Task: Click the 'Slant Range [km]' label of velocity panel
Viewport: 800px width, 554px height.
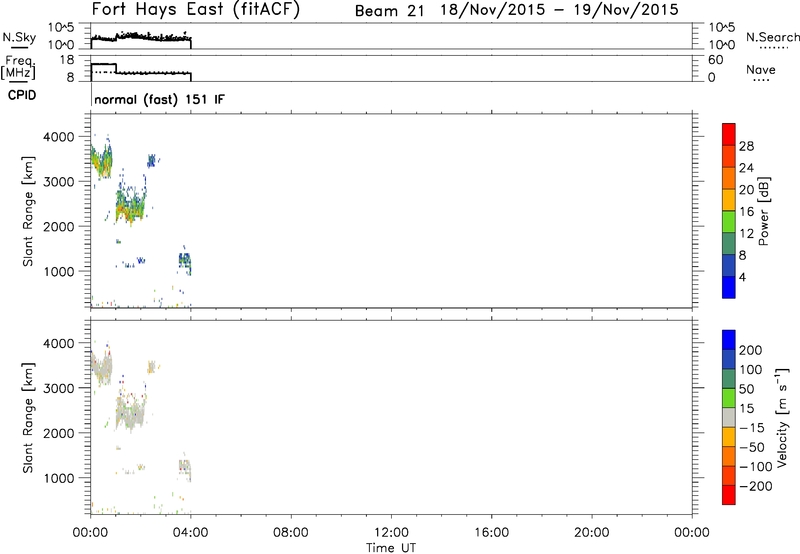Action: (x=28, y=417)
